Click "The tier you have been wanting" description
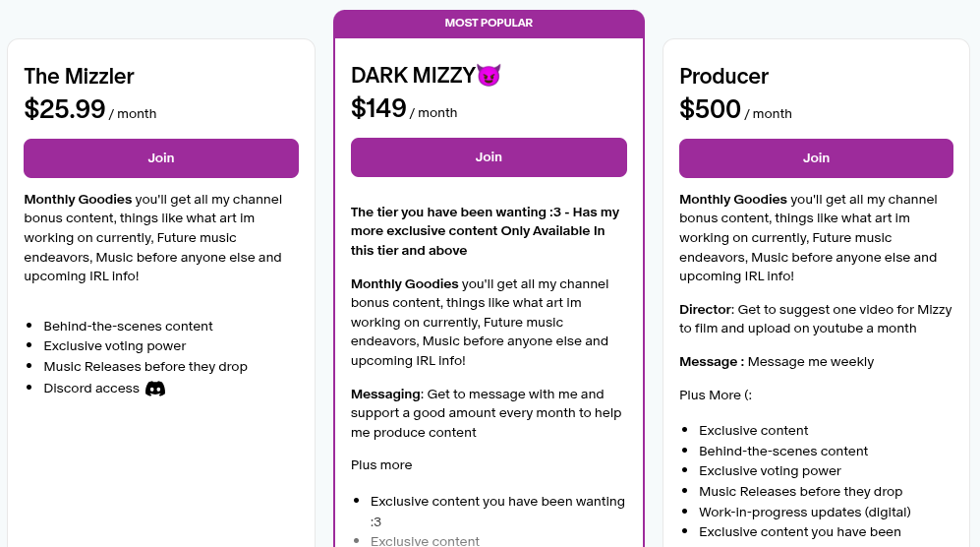980x547 pixels. click(x=487, y=231)
